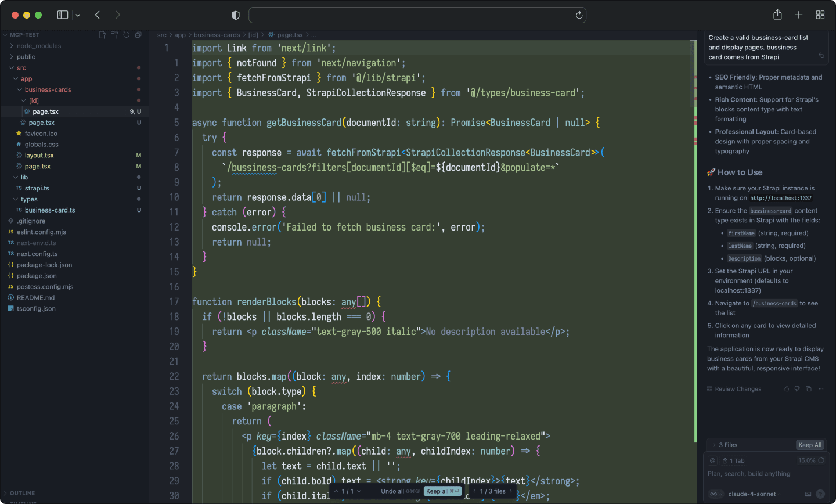Viewport: 836px width, 504px height.
Task: Click the thumbs up on the AI response
Action: click(786, 388)
